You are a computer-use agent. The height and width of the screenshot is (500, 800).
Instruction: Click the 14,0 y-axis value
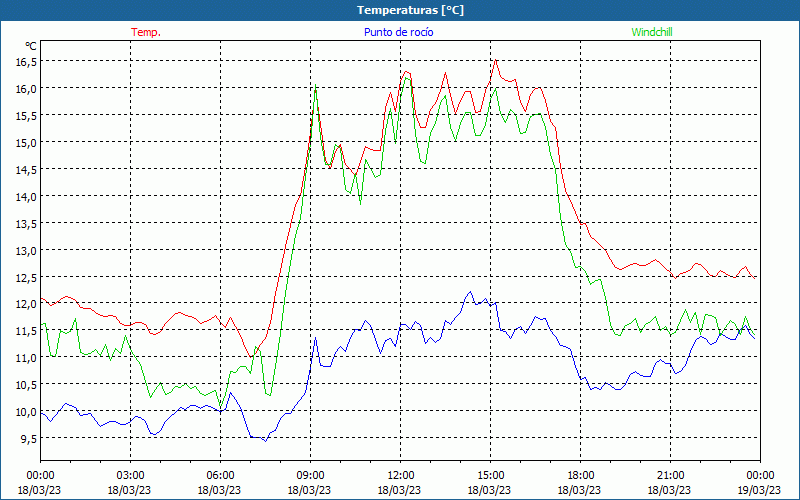coord(26,196)
